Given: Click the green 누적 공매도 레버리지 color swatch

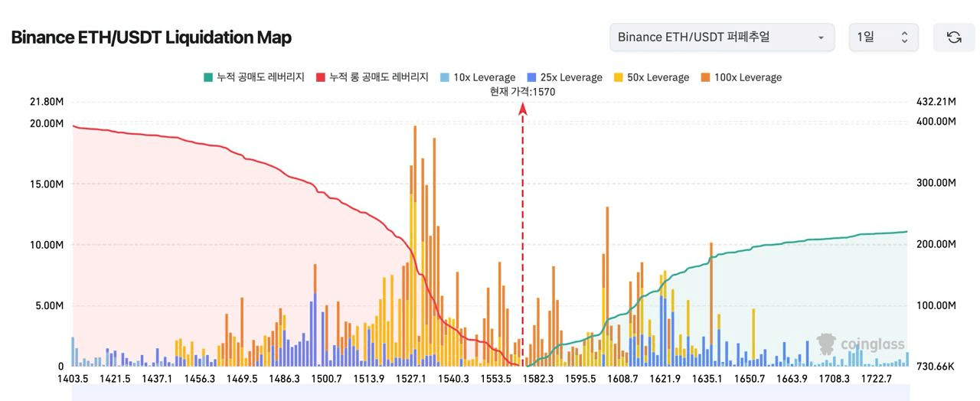Looking at the screenshot, I should [x=207, y=77].
